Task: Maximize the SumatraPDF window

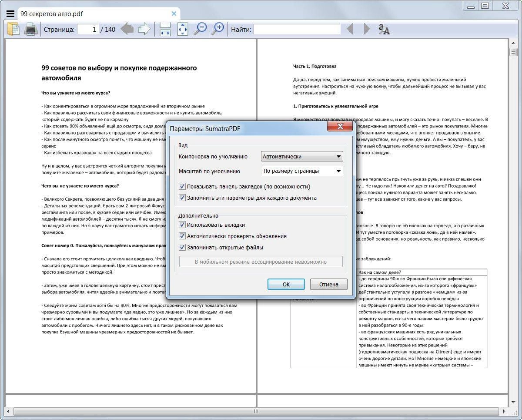Action: point(485,6)
